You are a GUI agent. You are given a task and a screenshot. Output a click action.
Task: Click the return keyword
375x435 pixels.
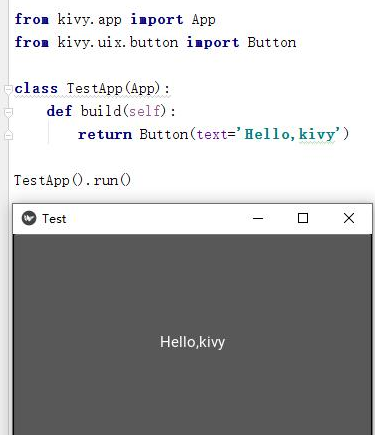click(105, 134)
